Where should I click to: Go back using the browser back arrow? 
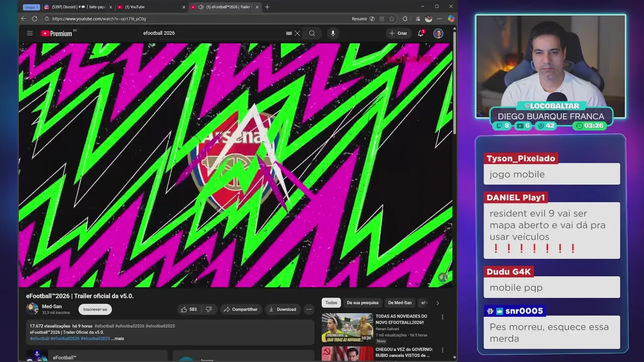pyautogui.click(x=23, y=19)
